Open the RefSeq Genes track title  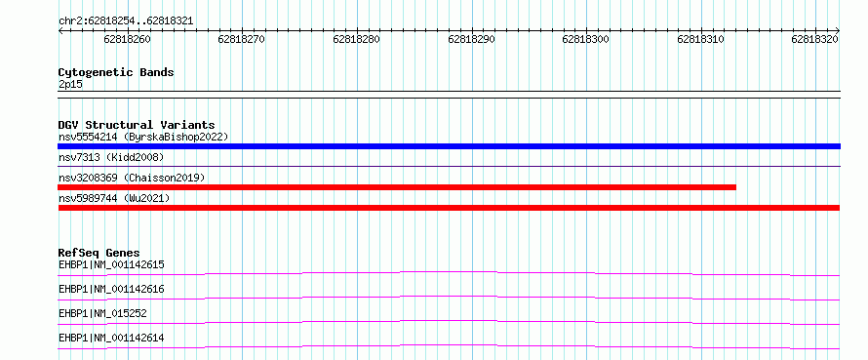coord(99,253)
